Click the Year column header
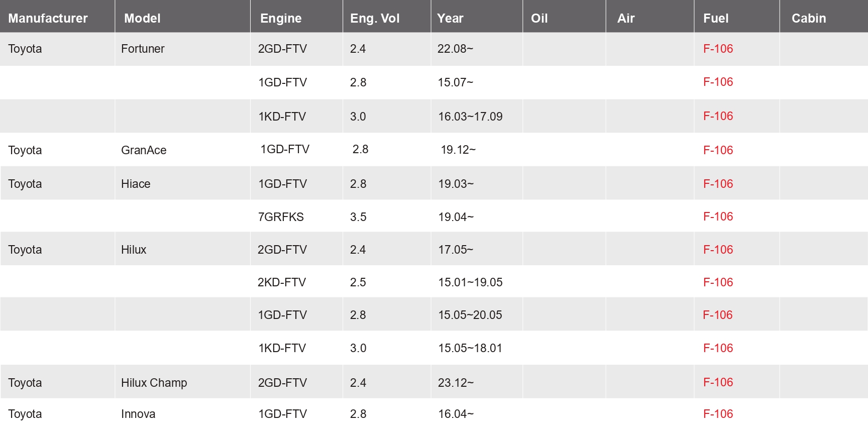 pos(450,18)
